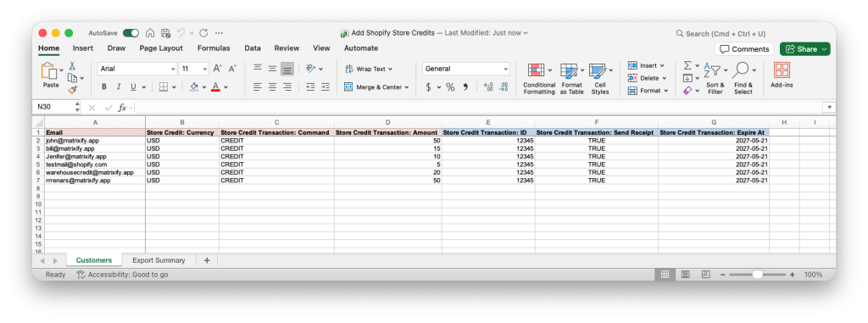The height and width of the screenshot is (323, 868).
Task: Select the Format Painter brush
Action: [x=72, y=89]
